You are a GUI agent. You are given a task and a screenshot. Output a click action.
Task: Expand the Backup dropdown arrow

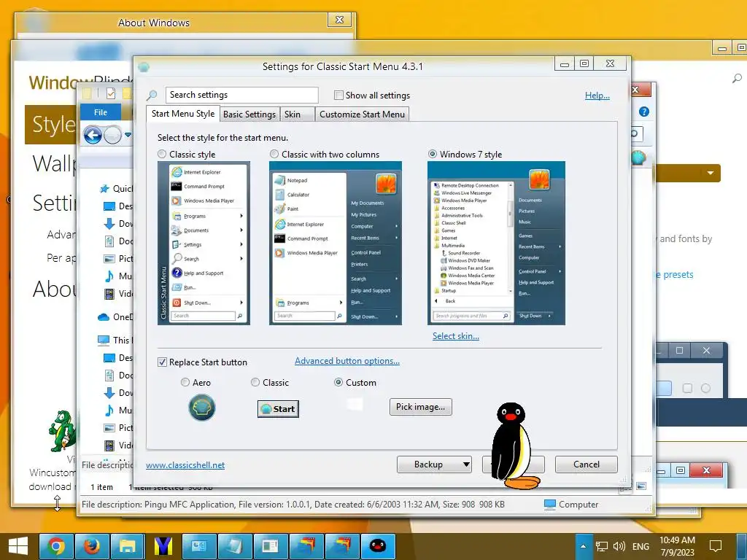point(466,464)
